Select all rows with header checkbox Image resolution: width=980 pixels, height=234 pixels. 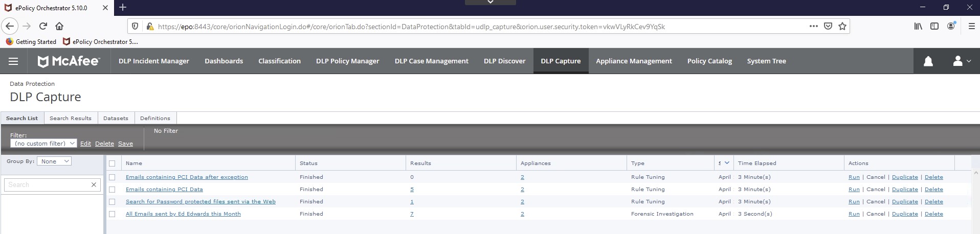(x=112, y=163)
